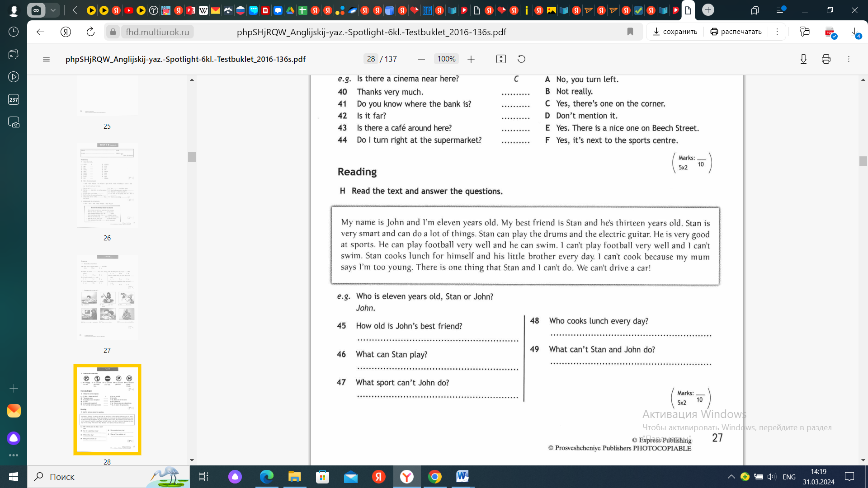Viewport: 868px width, 488px height.
Task: Switch to the YouTube tab
Action: 128,10
